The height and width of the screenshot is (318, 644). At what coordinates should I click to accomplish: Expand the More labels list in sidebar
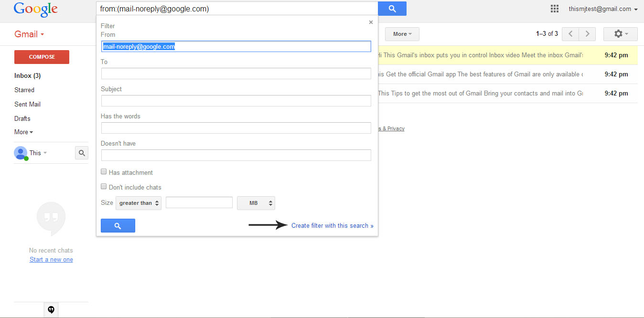23,132
